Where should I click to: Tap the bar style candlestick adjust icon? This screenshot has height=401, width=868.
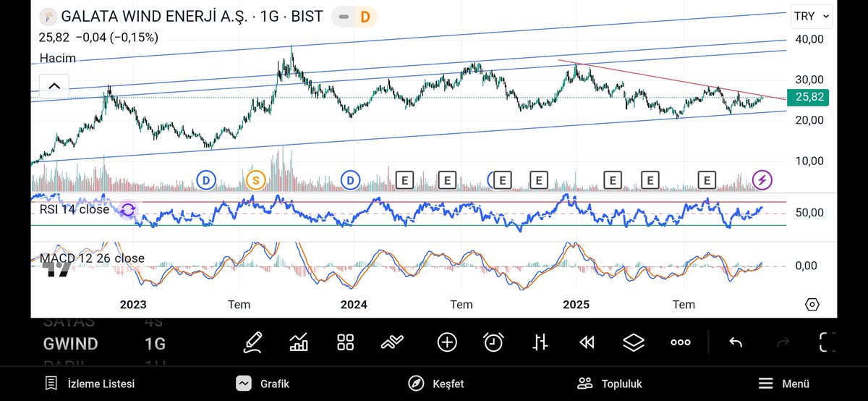point(540,342)
